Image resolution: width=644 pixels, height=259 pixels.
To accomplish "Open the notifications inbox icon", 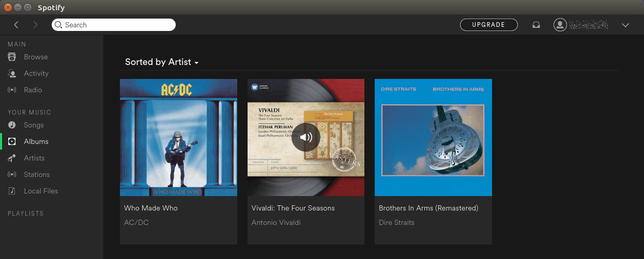I will coord(536,25).
